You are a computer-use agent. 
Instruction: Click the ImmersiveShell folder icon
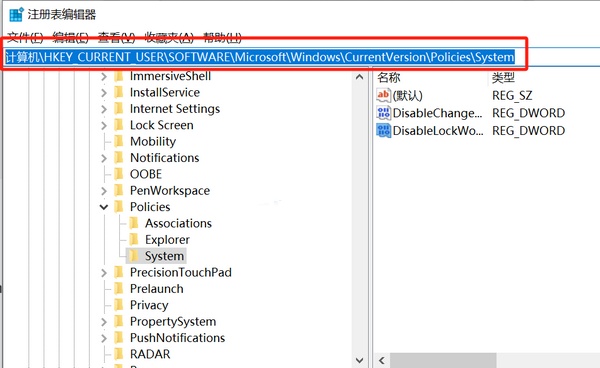(119, 76)
